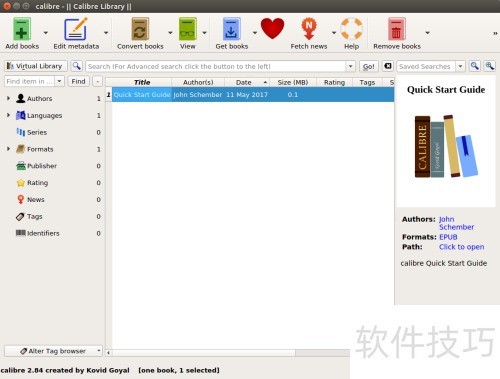
Task: Clear the search with reset icon
Action: (388, 66)
